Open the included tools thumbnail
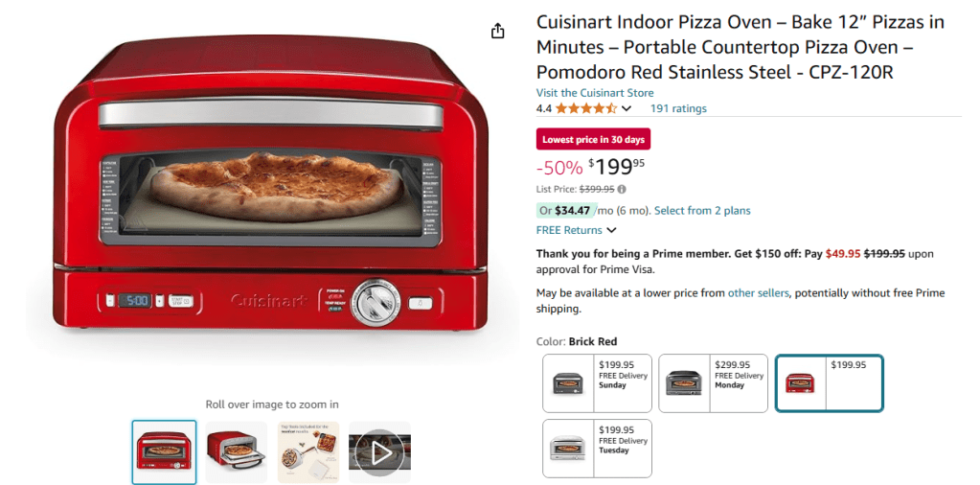Screen dimensions: 980x485 (308, 451)
